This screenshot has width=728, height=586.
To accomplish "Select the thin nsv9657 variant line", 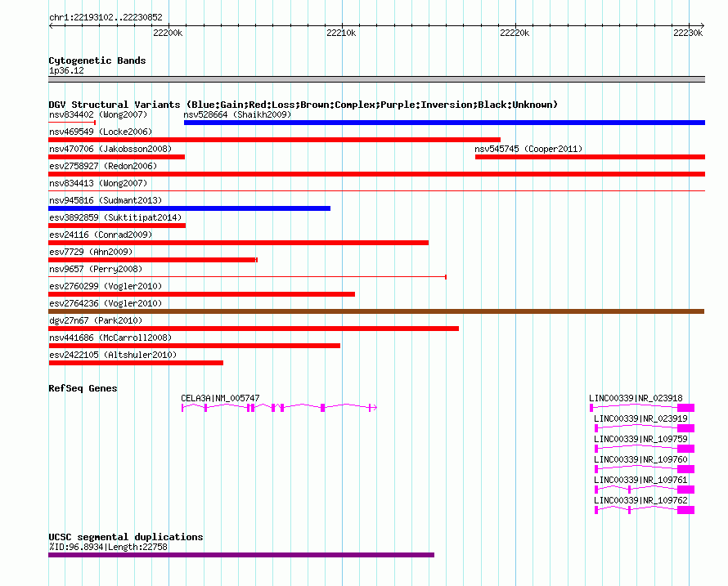I will coord(248,277).
